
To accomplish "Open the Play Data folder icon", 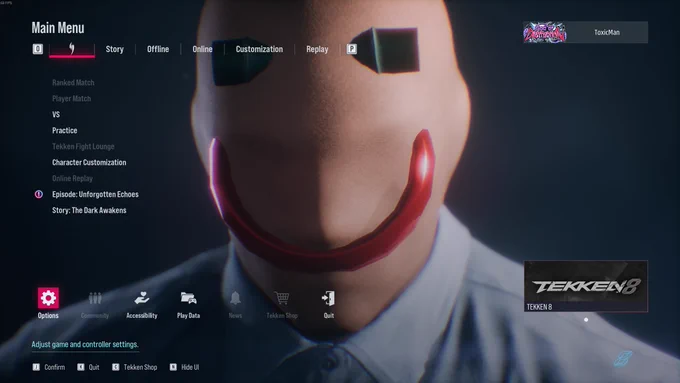I will (x=188, y=298).
